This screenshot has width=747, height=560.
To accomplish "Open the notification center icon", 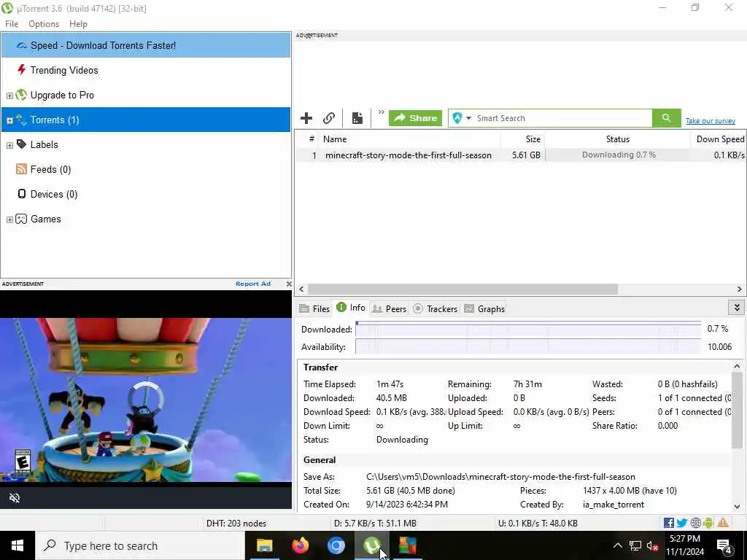I will click(724, 545).
